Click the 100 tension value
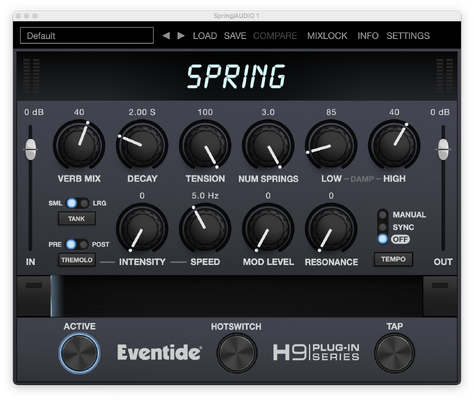The image size is (474, 400). (x=205, y=112)
